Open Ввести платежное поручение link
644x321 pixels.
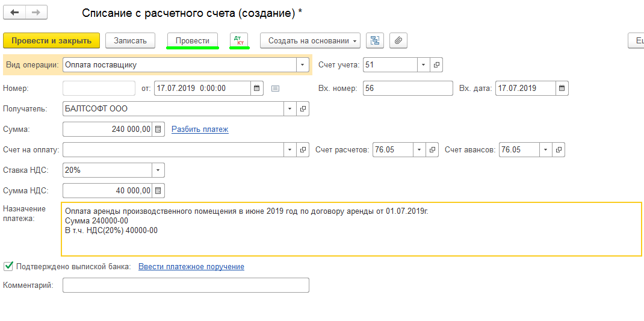click(191, 267)
